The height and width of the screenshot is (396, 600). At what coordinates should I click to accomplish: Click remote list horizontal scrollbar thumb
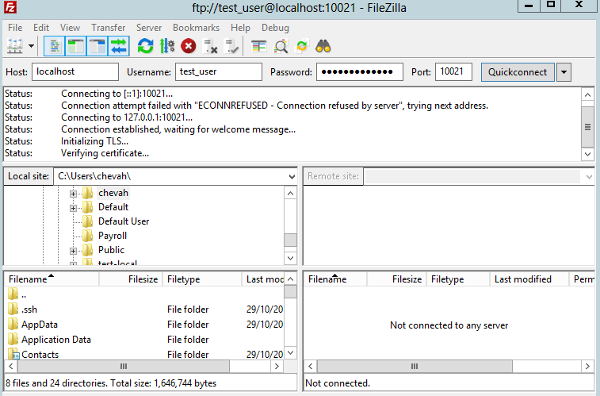coord(415,367)
